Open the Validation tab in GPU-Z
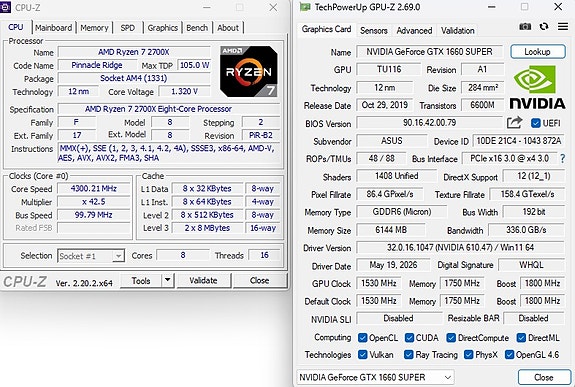Viewport: 575px width, 387px height. click(x=458, y=30)
